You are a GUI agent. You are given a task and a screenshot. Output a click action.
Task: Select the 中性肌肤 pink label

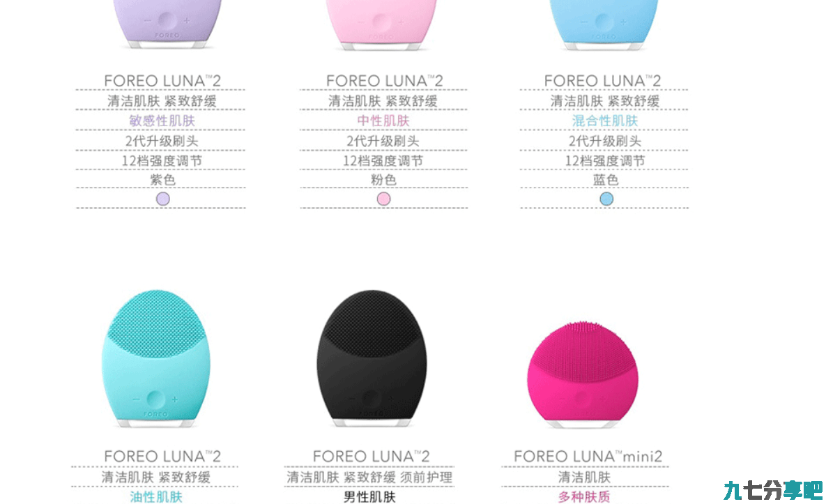pyautogui.click(x=383, y=121)
